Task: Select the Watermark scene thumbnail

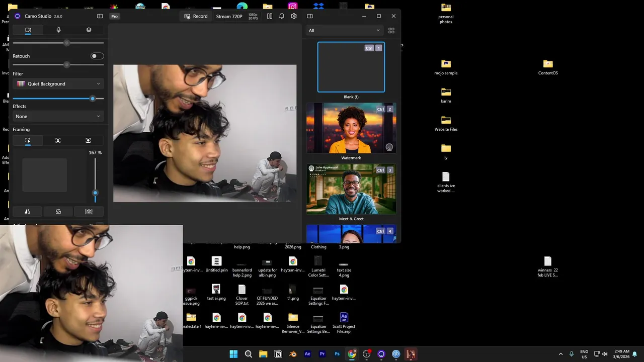Action: pyautogui.click(x=351, y=128)
